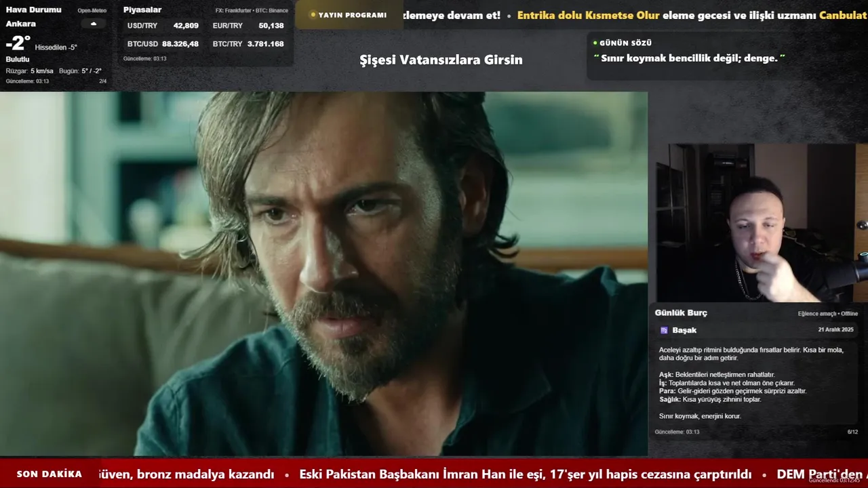Click the quote Sınır koymak bencillik değil; denge.
The height and width of the screenshot is (488, 868).
[689, 58]
